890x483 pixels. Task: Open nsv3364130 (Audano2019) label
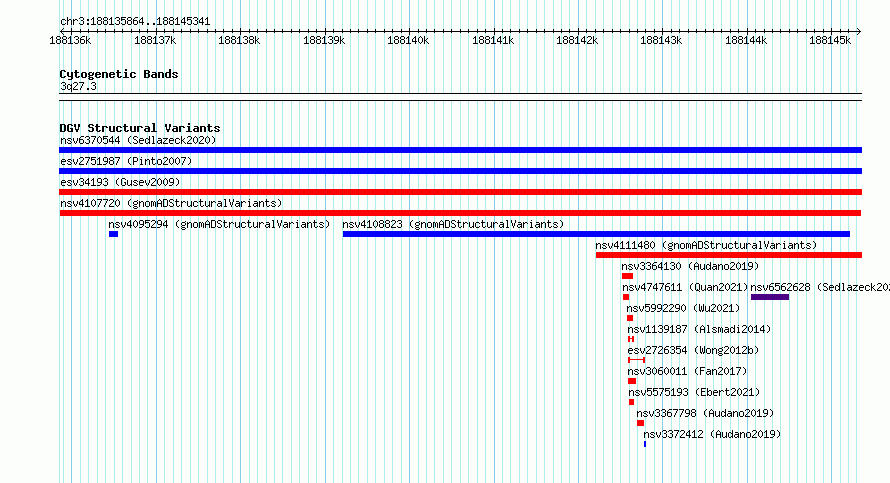pyautogui.click(x=690, y=266)
